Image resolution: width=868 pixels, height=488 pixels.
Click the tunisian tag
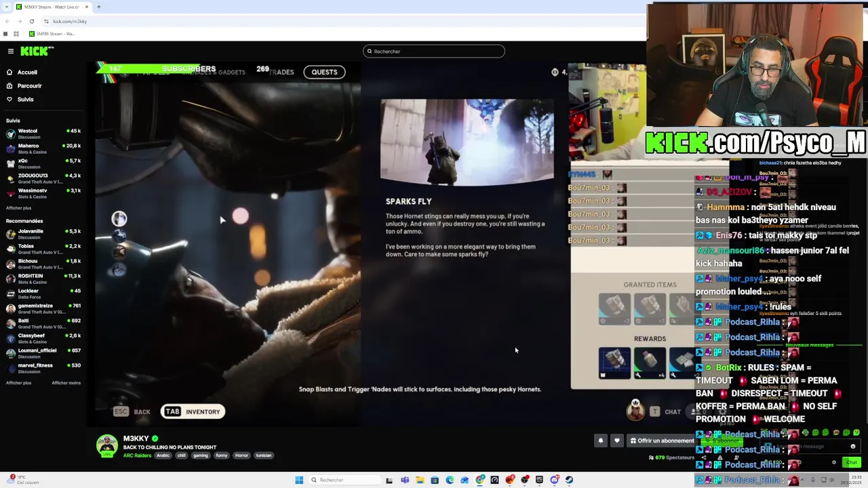[x=264, y=455]
